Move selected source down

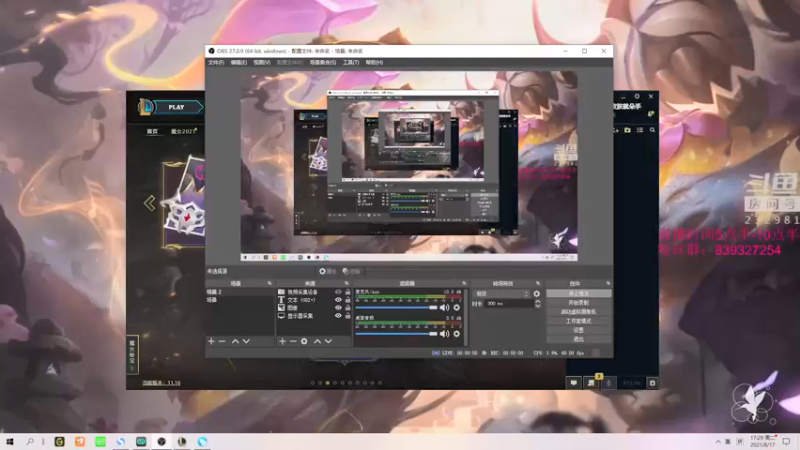328,341
